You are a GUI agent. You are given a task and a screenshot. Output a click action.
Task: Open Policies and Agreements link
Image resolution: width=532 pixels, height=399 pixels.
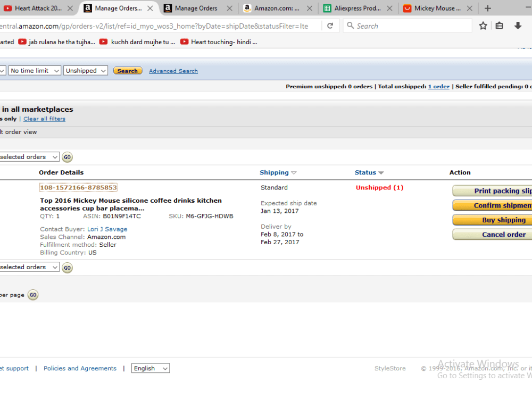80,368
